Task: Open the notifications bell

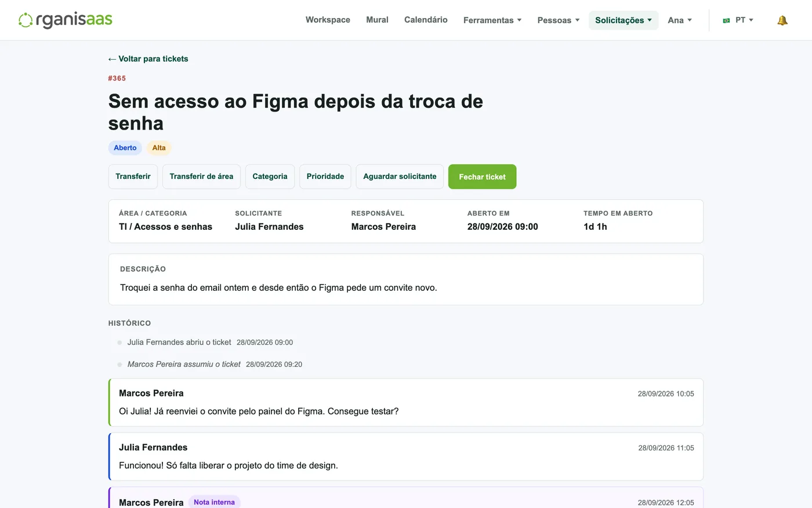Action: pos(782,20)
